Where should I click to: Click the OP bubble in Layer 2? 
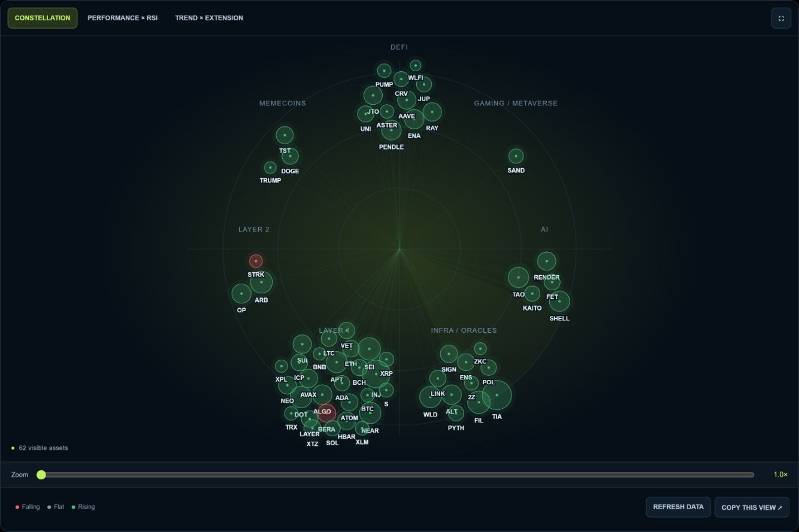point(241,293)
